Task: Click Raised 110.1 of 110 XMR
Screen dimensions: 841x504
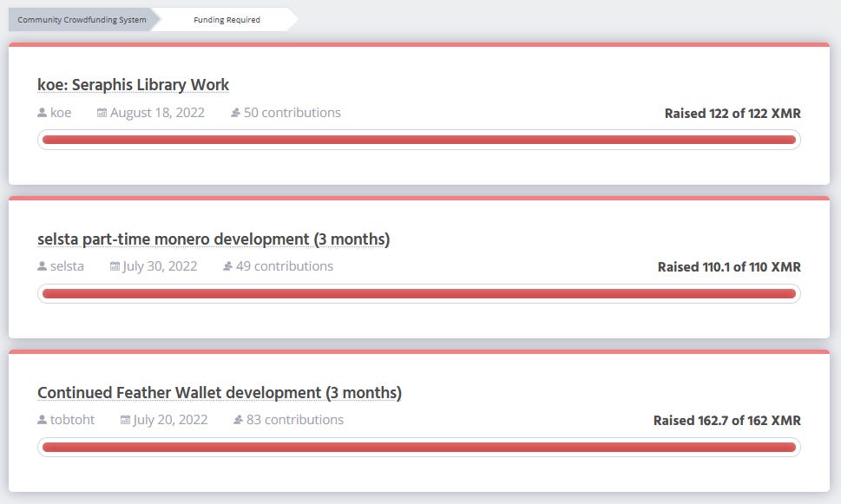Action: tap(729, 266)
